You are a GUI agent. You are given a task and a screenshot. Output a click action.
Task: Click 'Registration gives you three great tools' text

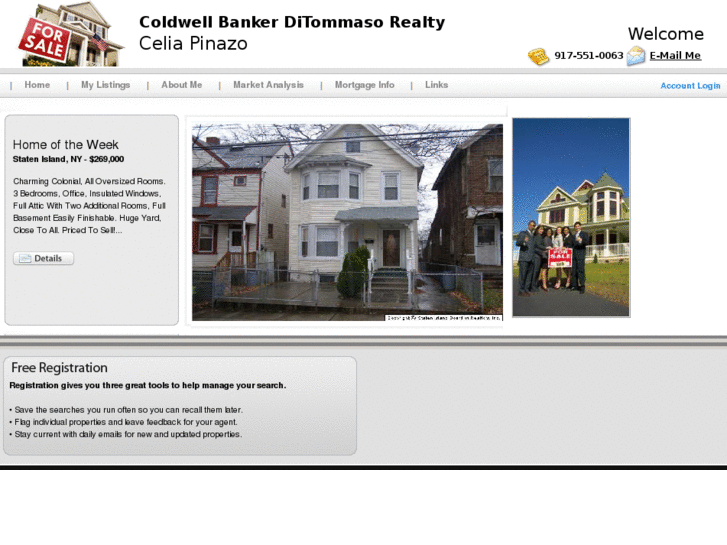coord(147,385)
